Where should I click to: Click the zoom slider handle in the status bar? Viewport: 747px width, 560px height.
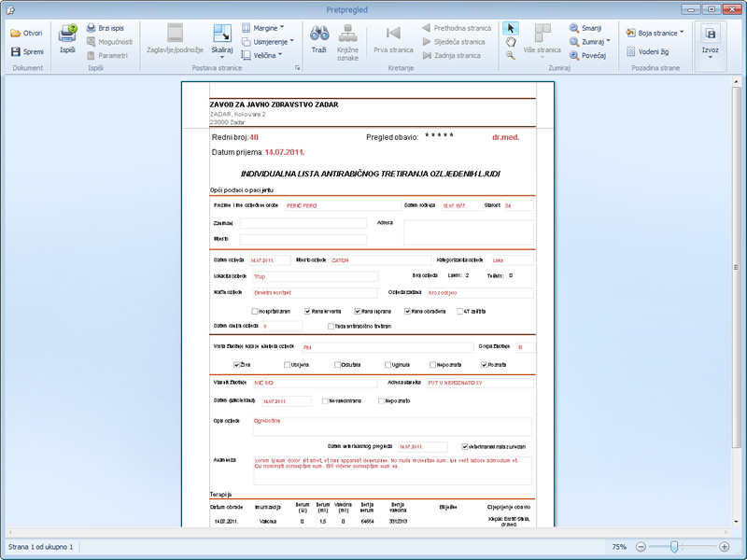[674, 547]
